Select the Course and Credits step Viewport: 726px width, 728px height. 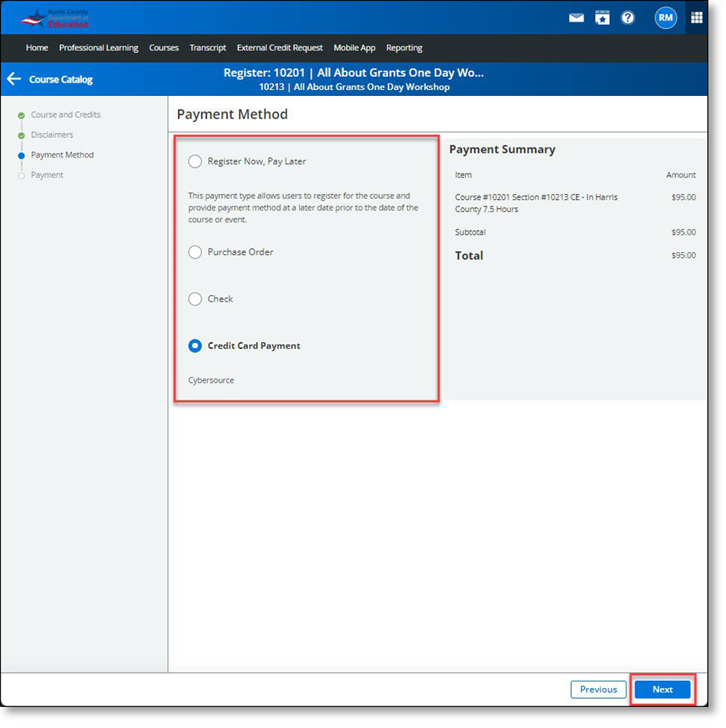[66, 114]
